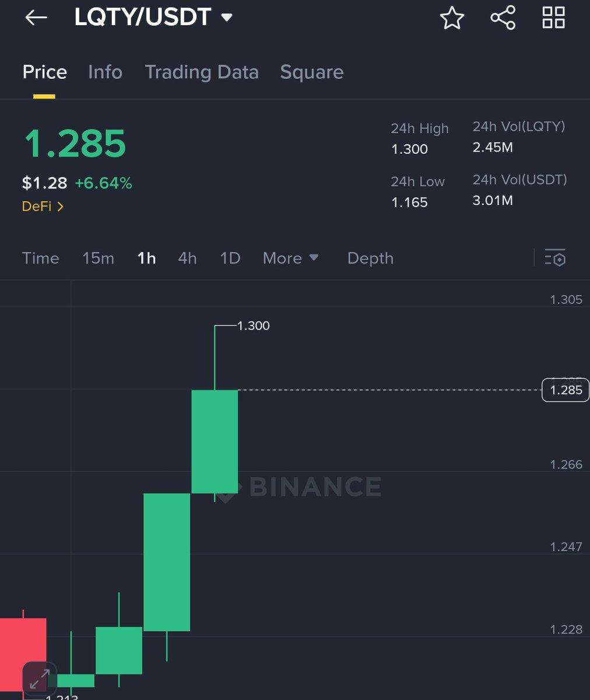590x700 pixels.
Task: Tap the $1.28 fiat price
Action: pos(44,183)
